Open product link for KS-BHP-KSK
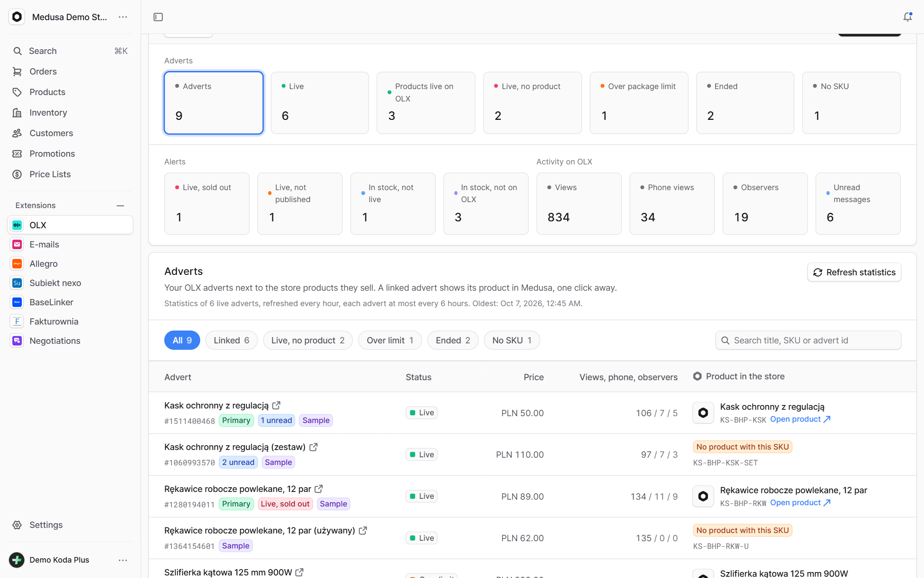Viewport: 924px width, 578px height. point(800,419)
